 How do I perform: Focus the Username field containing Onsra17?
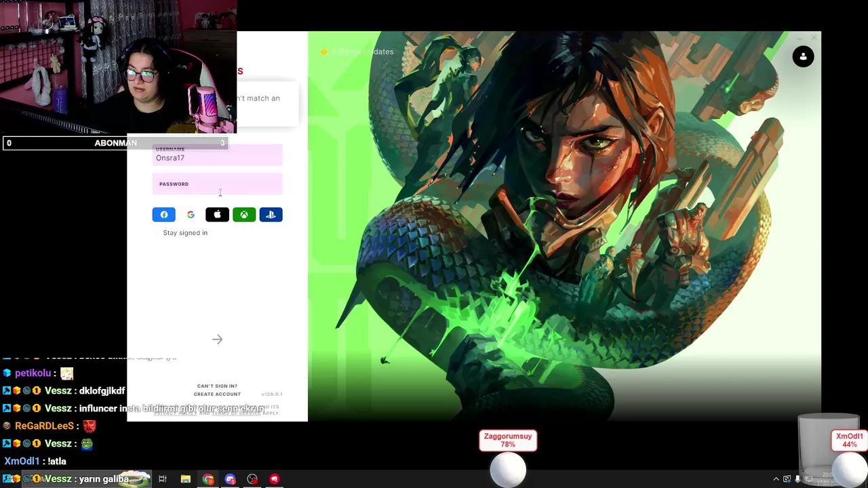click(217, 155)
